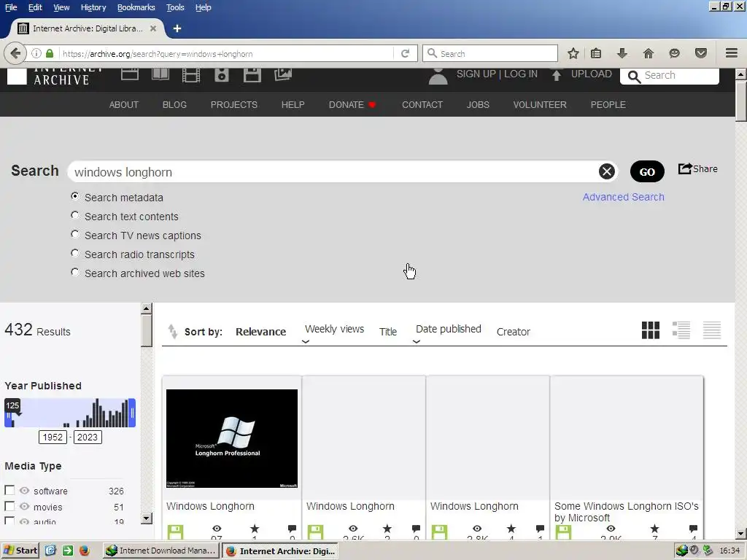
Task: Sort results by Creator
Action: point(513,332)
